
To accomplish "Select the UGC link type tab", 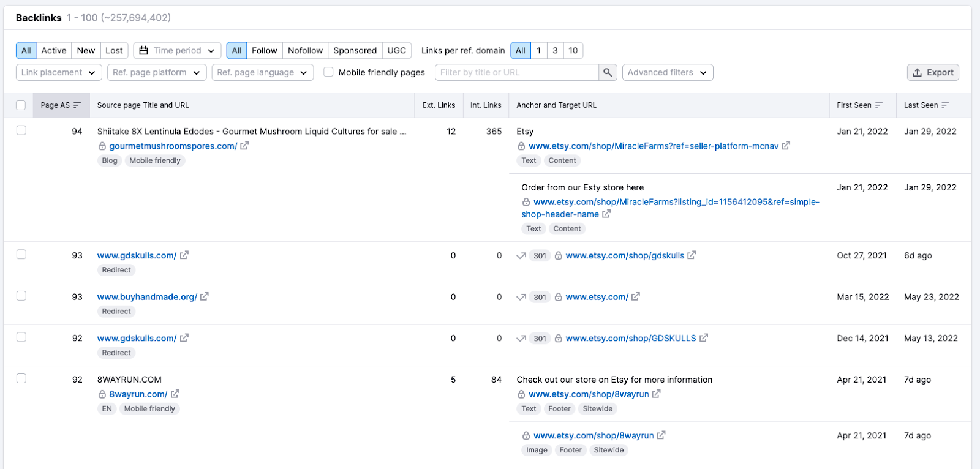I will [x=397, y=50].
